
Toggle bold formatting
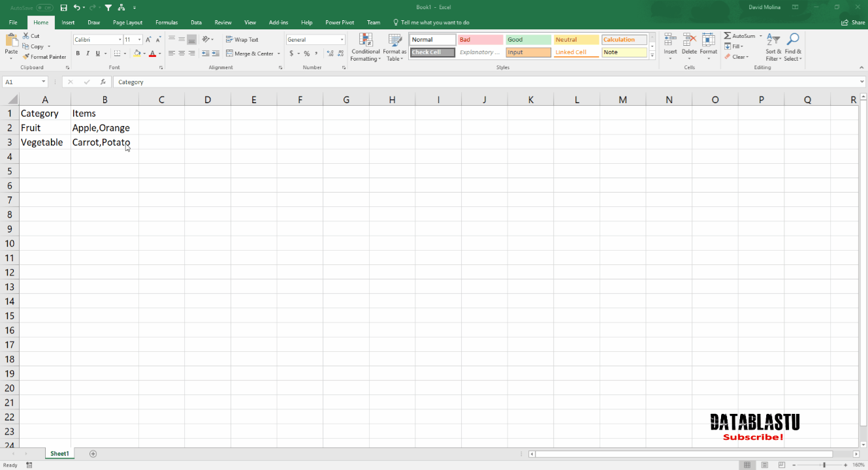click(78, 53)
